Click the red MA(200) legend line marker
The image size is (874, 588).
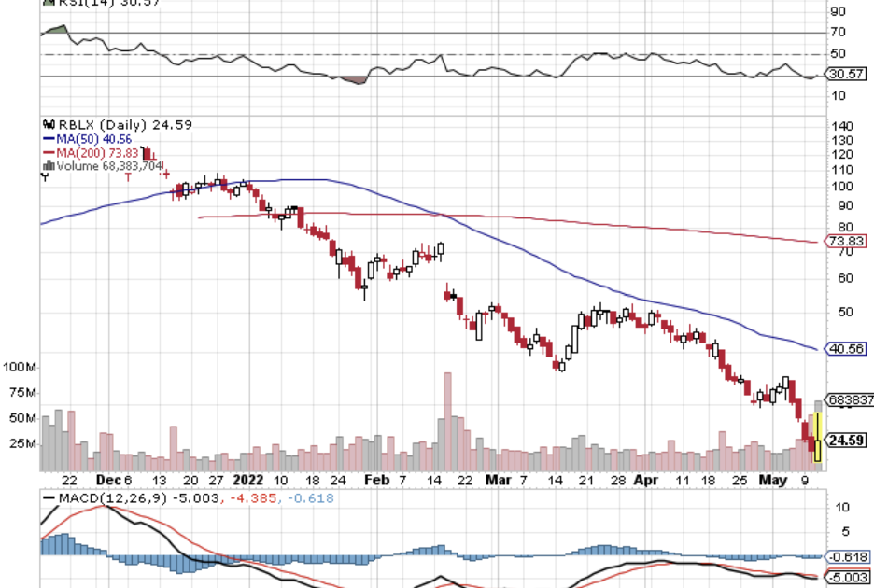point(47,152)
